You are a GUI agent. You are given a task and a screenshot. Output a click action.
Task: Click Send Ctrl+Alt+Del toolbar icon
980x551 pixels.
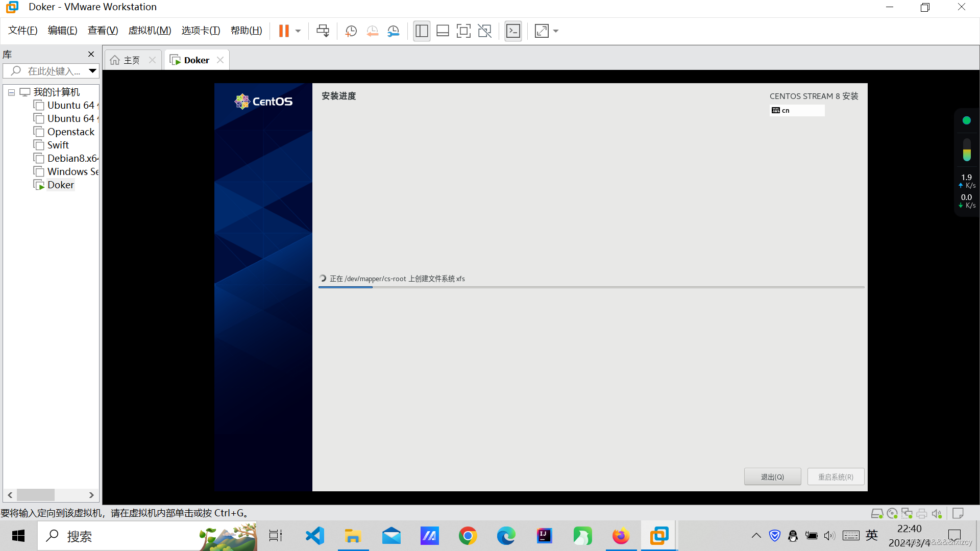323,31
